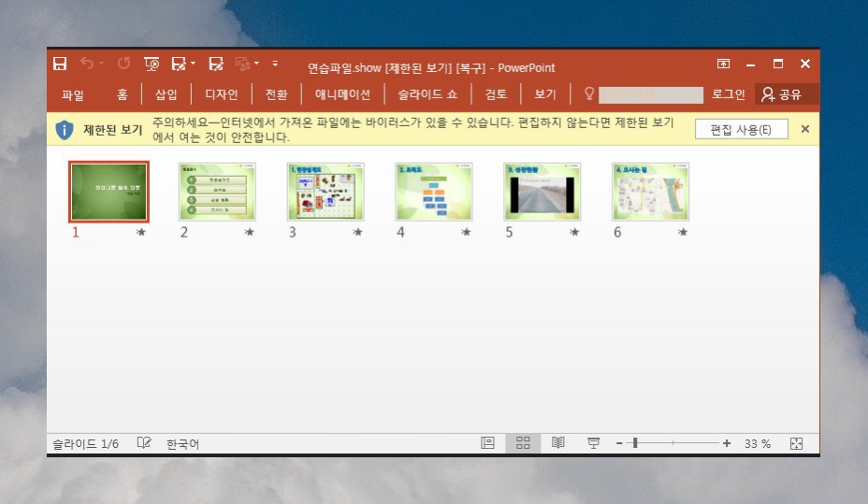Click the sixth quick access toolbar icon

(x=216, y=64)
